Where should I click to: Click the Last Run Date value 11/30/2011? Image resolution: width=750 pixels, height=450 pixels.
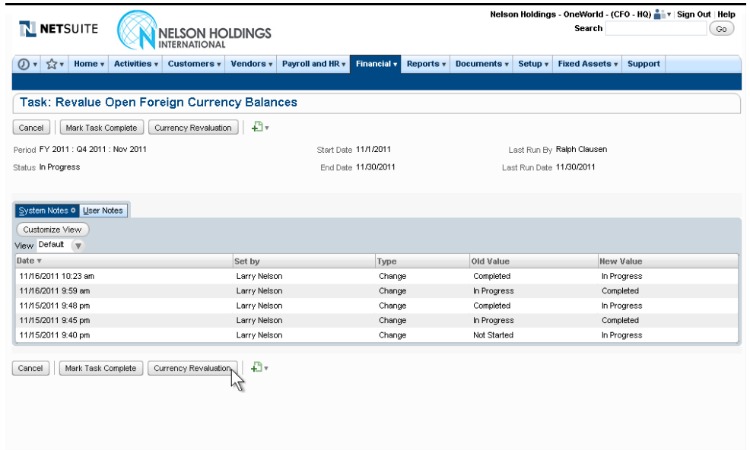pos(575,167)
